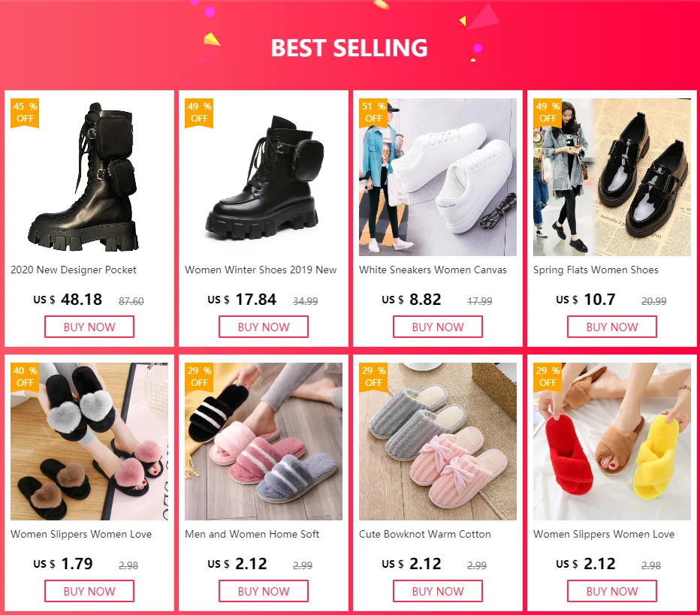
Task: Click BUY NOW for Men and Women Home Soft
Action: 264,591
